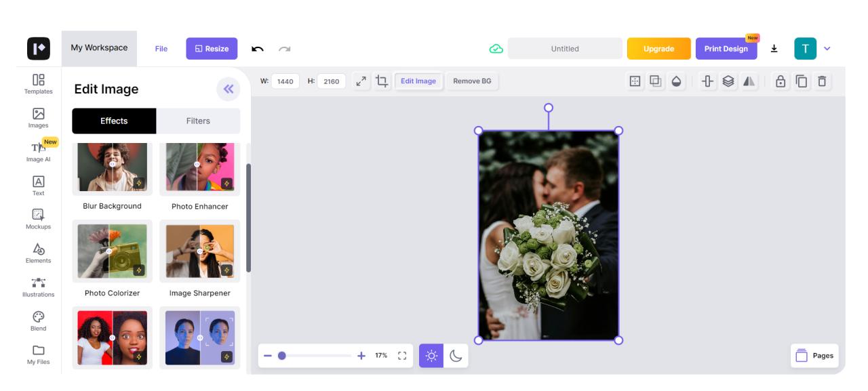Open the Blend sidebar tool
This screenshot has width=868, height=391.
(39, 321)
